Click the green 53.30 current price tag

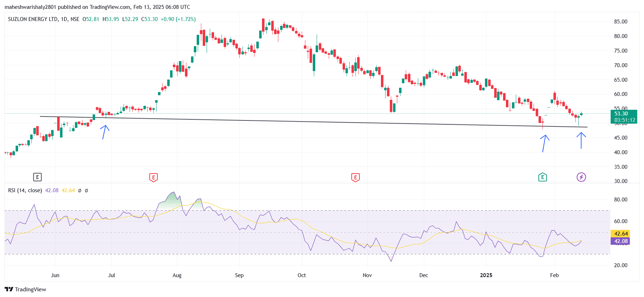(623, 114)
